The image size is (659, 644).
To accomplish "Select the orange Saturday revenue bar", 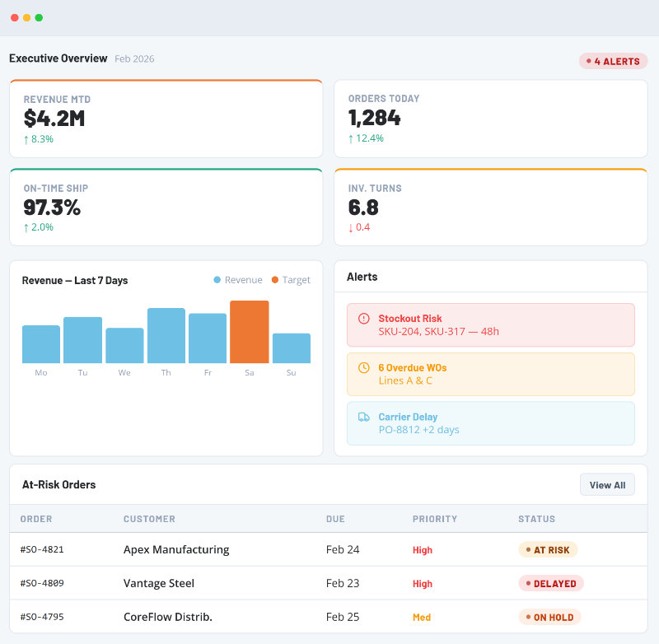I will coord(250,332).
